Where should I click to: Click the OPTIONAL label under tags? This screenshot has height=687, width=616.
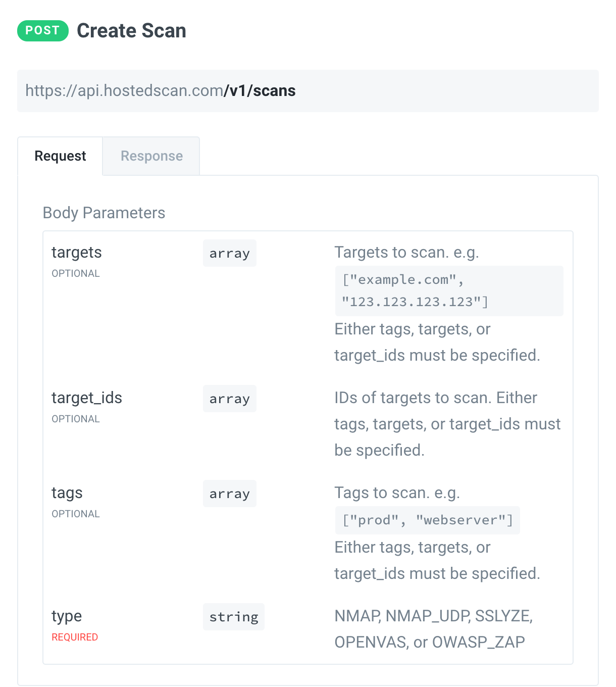pyautogui.click(x=76, y=514)
